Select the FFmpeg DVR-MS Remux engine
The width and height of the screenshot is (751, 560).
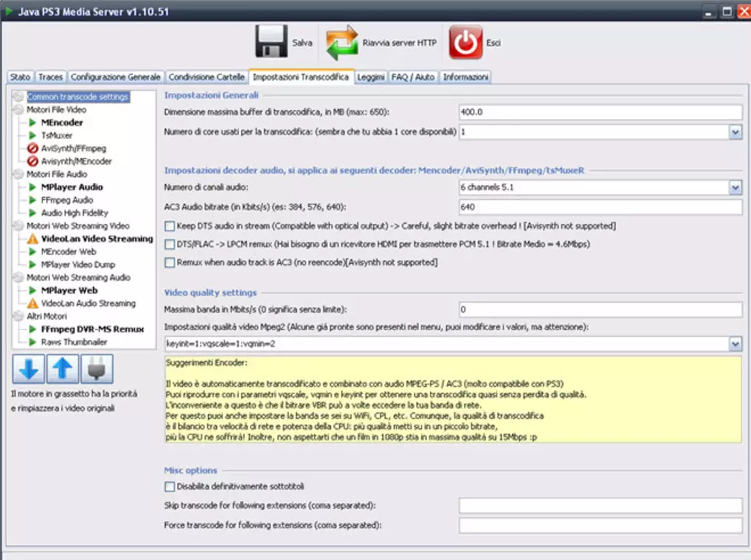(x=77, y=328)
